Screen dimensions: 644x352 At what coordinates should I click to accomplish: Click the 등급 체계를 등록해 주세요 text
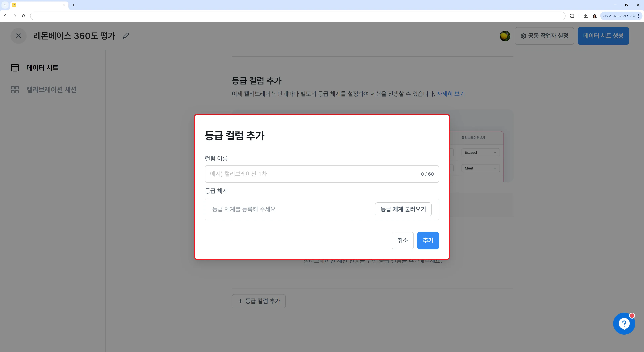[x=244, y=209]
